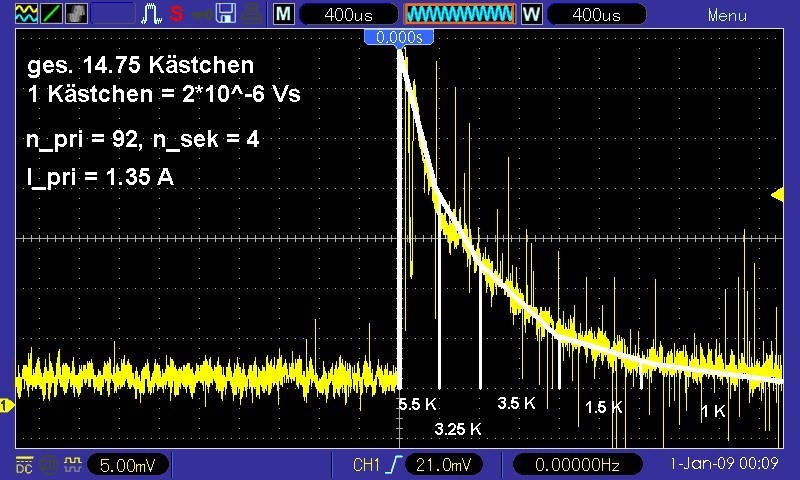
Task: Click the 0.000s trigger position marker
Action: (399, 37)
